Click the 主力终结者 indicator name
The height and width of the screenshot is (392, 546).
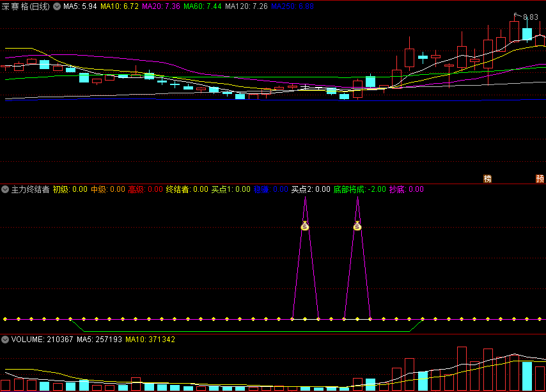[x=30, y=189]
